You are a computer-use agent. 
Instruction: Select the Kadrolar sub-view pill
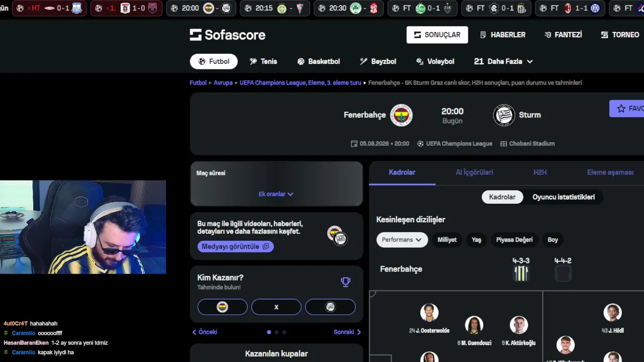coord(503,197)
